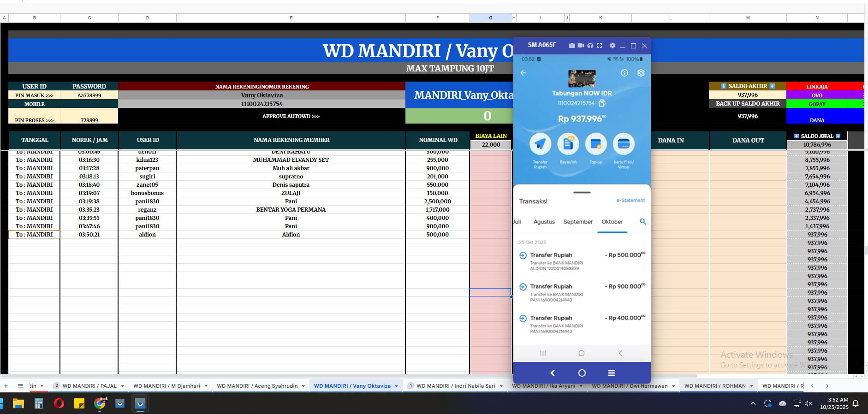Click the mirror toolbar home circle
The width and height of the screenshot is (868, 414).
[582, 373]
